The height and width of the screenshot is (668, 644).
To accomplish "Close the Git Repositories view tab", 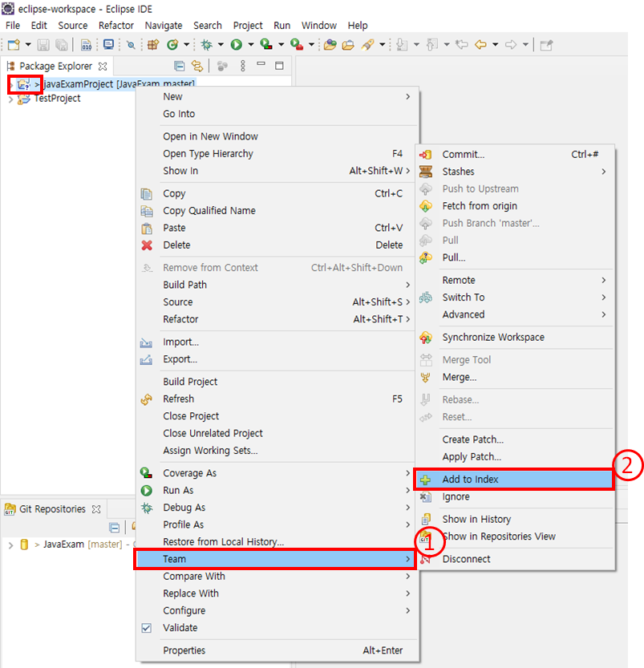I will click(97, 509).
